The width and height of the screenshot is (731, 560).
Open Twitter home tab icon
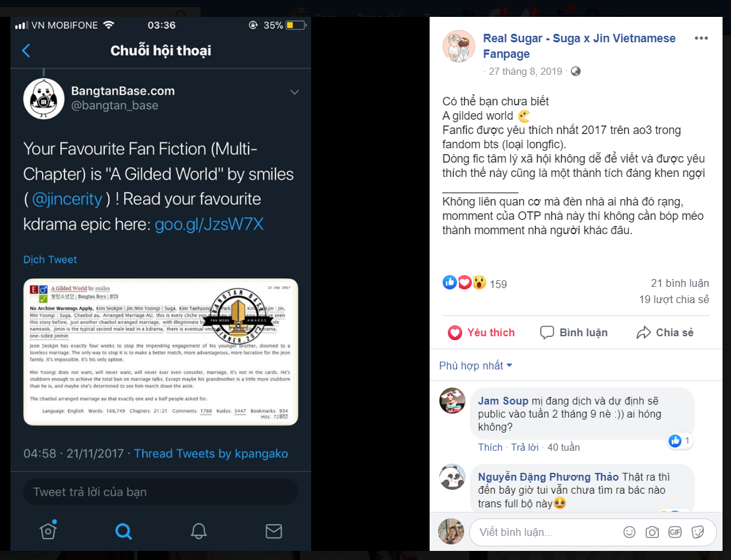click(x=48, y=529)
